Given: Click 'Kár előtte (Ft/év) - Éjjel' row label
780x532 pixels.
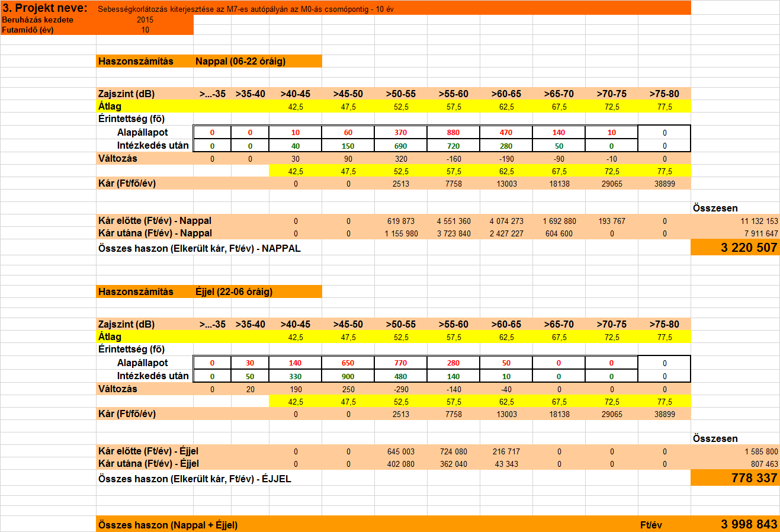Looking at the screenshot, I should [x=148, y=451].
